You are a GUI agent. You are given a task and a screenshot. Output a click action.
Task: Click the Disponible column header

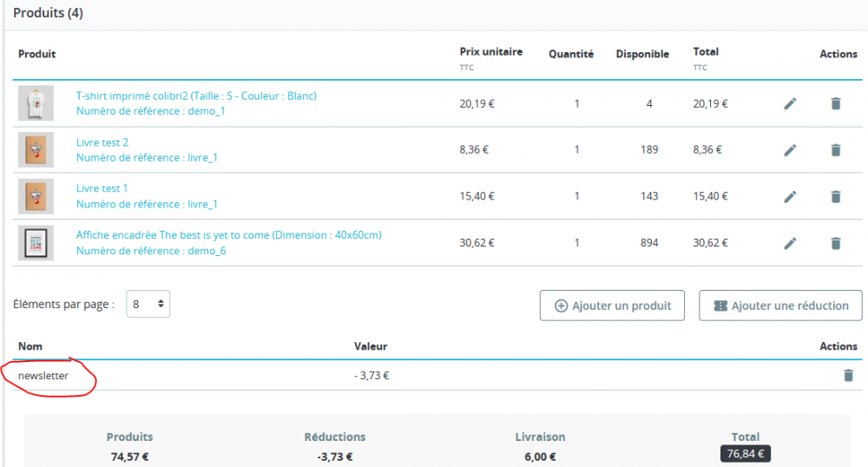pos(642,54)
